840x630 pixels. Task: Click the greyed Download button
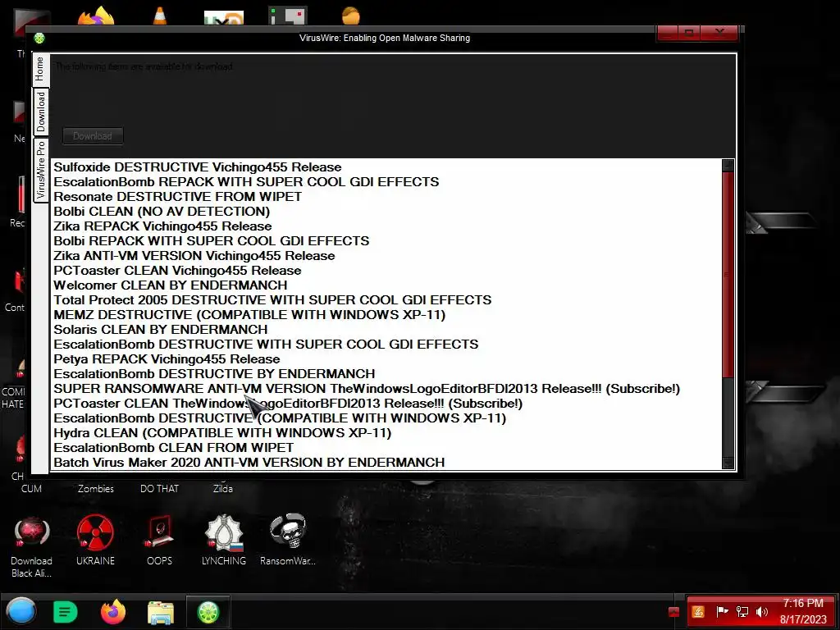[93, 136]
